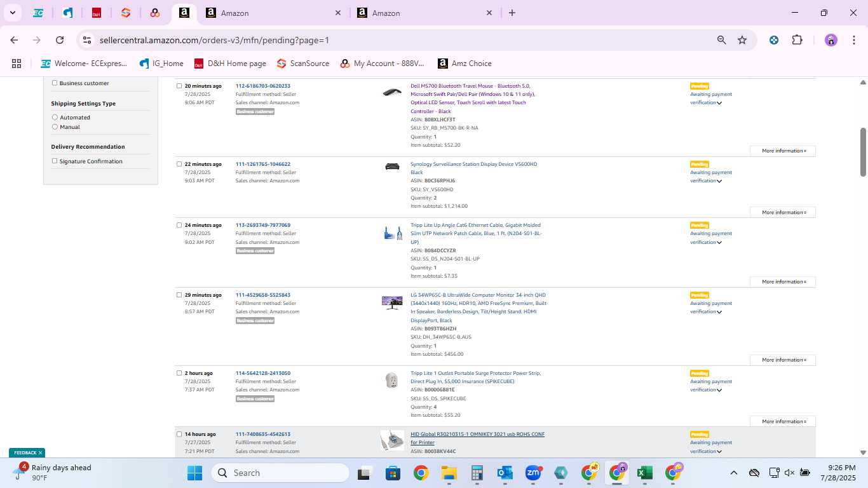The image size is (868, 488).
Task: Reload the page with refresh icon
Action: point(60,40)
